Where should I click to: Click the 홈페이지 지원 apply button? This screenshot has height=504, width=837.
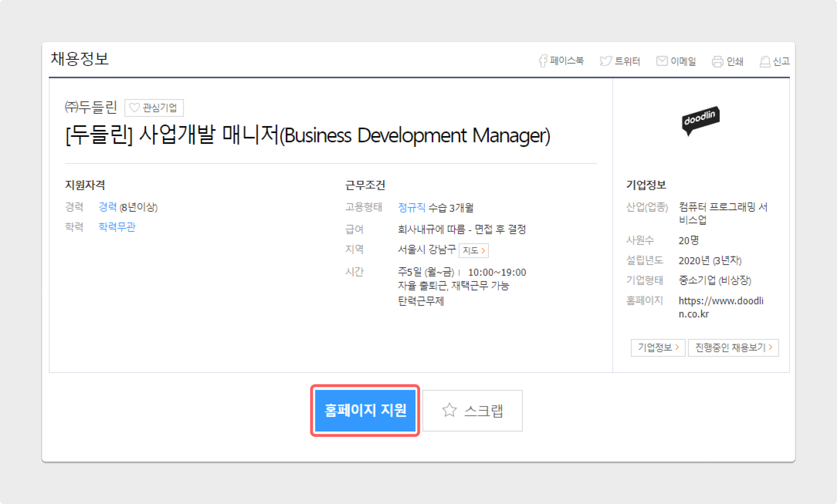(365, 410)
